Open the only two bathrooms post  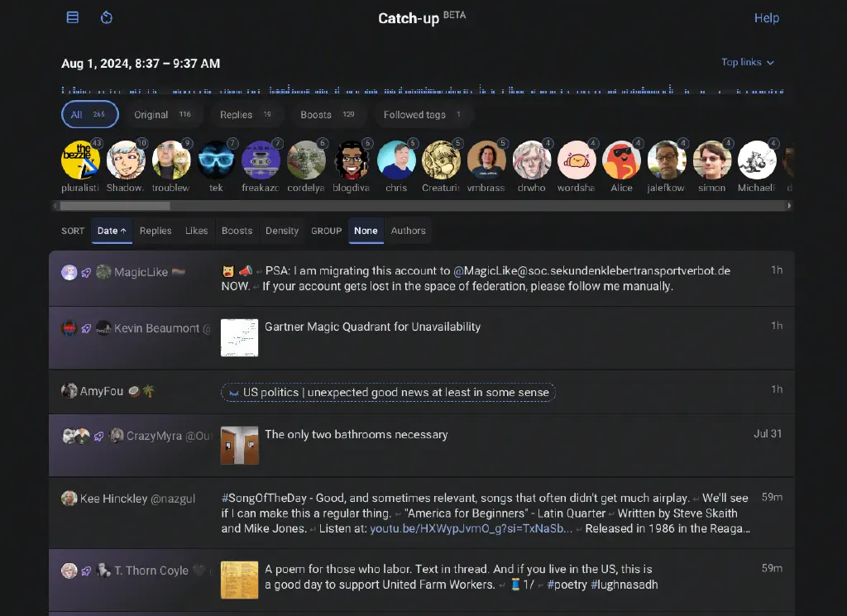tap(421, 446)
